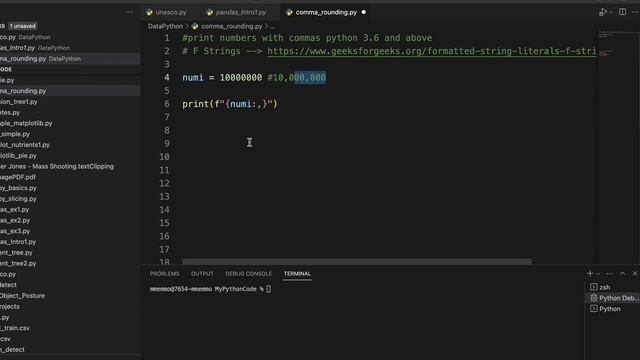The width and height of the screenshot is (640, 360).
Task: Open py_basics.py in the explorer
Action: pos(18,188)
